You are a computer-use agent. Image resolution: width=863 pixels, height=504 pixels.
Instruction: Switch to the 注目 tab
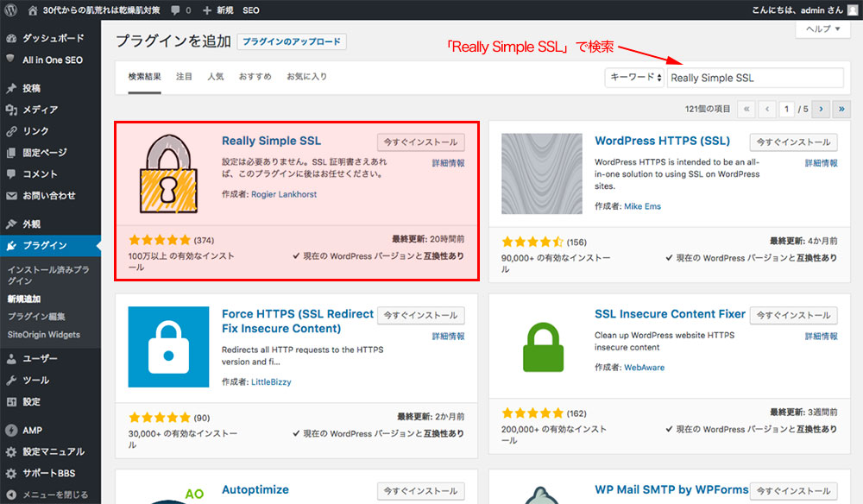click(184, 77)
